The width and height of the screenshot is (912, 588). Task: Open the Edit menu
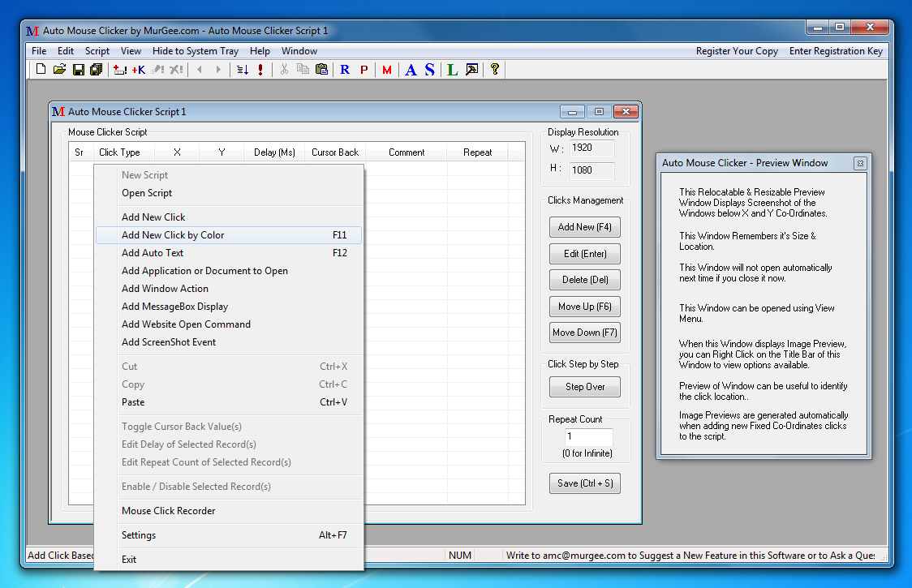(66, 51)
